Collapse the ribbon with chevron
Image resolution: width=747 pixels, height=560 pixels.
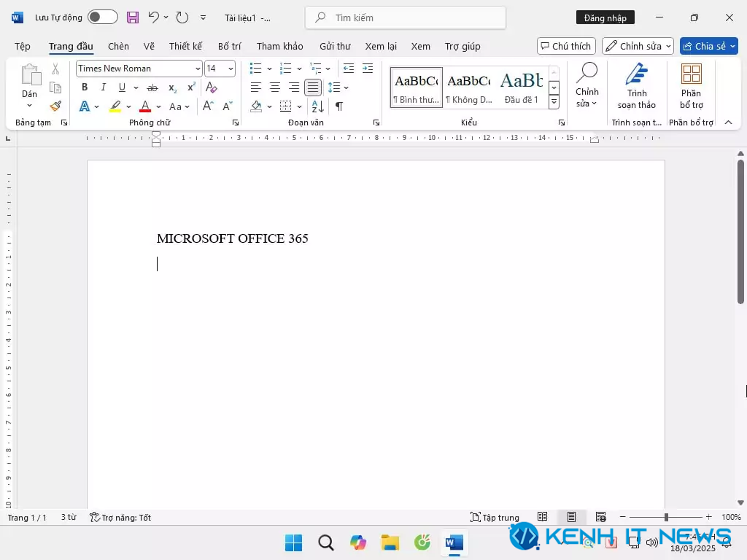point(728,122)
